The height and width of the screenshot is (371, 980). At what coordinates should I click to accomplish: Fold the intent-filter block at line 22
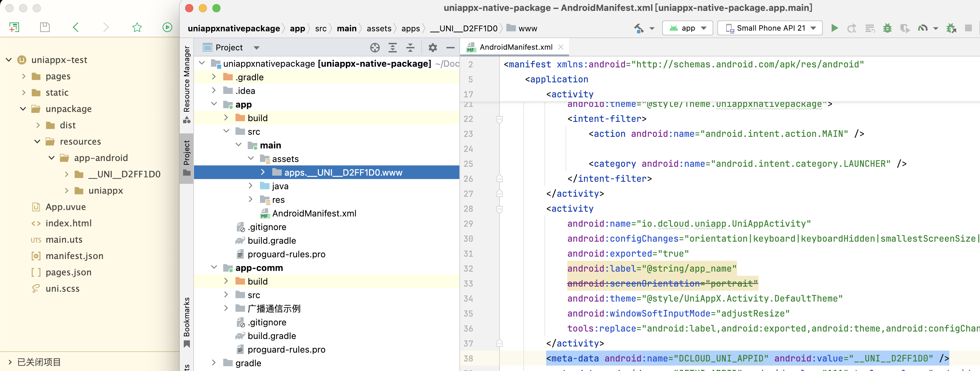(500, 119)
